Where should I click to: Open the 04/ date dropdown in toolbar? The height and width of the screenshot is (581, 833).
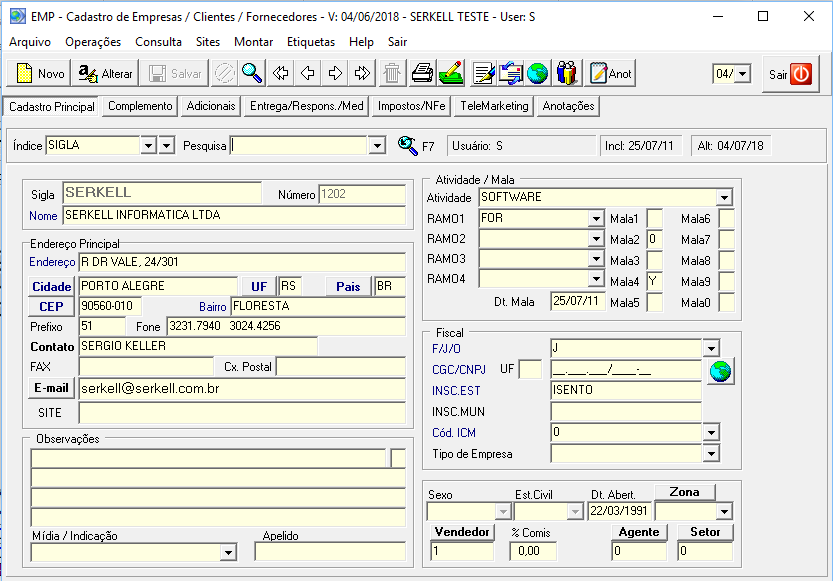[x=743, y=73]
